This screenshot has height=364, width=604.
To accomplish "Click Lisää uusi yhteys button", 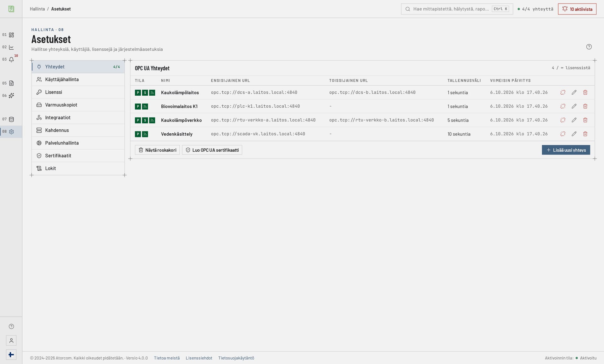I will pyautogui.click(x=566, y=150).
